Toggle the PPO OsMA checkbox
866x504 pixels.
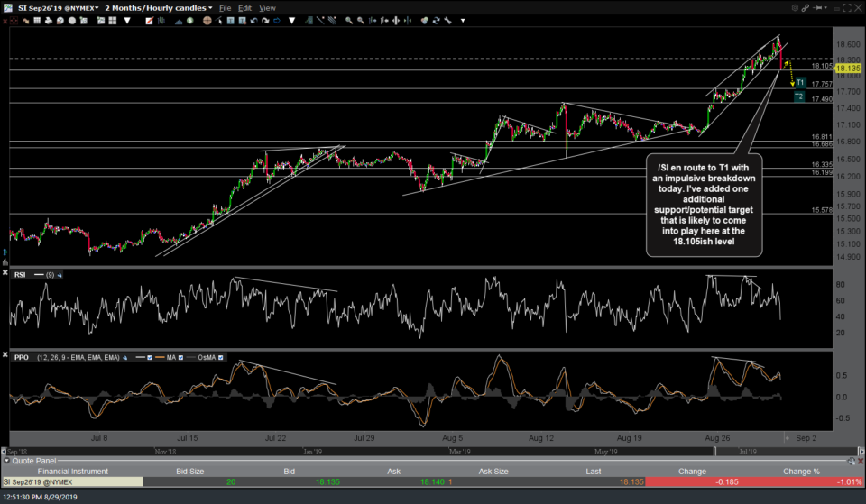220,358
